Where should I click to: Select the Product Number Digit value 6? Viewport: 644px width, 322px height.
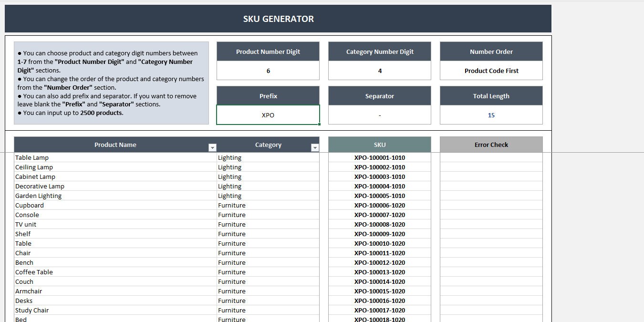pyautogui.click(x=268, y=70)
